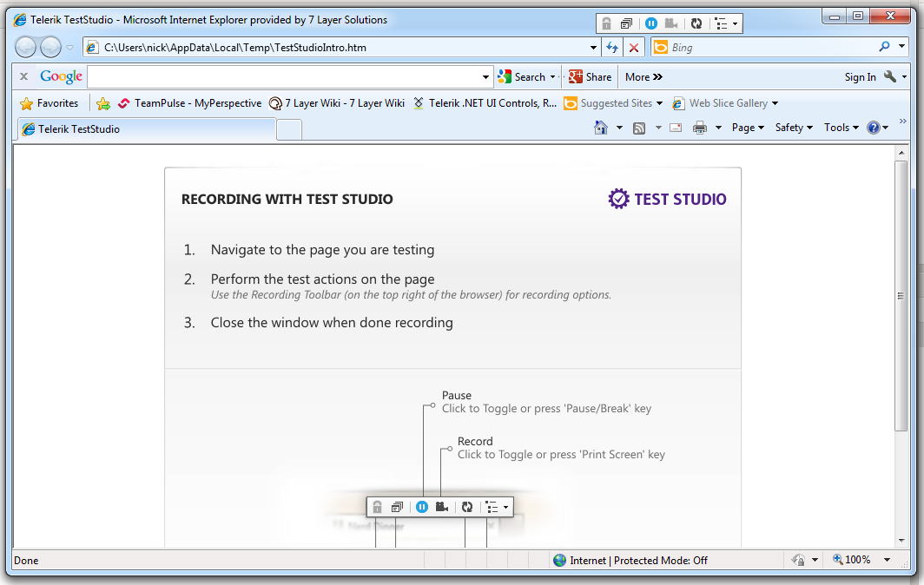This screenshot has height=585, width=924.
Task: Click the Google toolbar Search button
Action: (522, 77)
